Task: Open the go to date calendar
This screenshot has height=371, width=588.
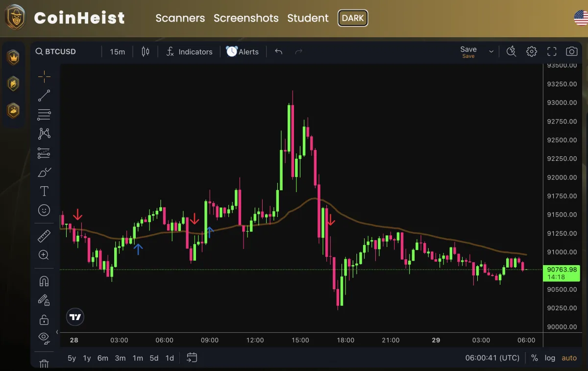Action: click(x=192, y=358)
